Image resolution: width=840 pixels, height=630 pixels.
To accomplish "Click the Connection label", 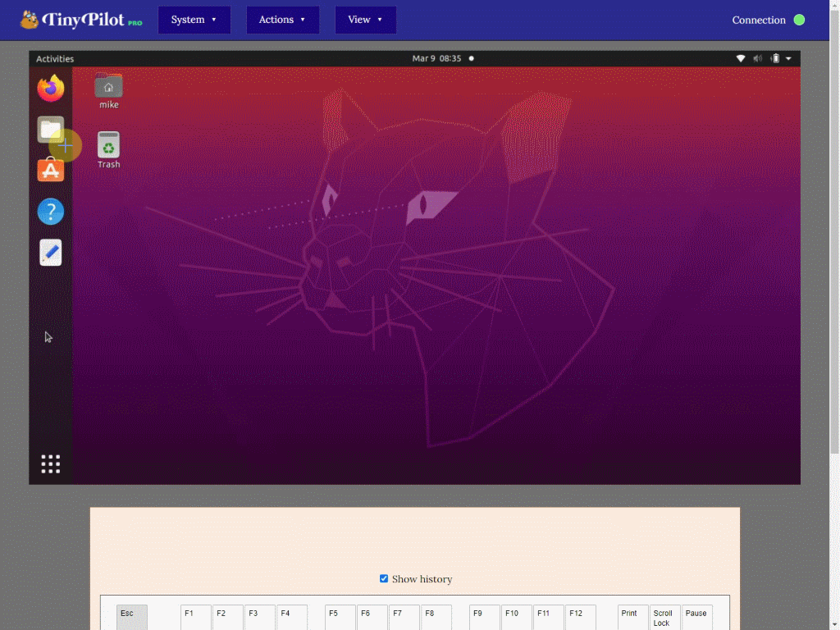I will 759,20.
